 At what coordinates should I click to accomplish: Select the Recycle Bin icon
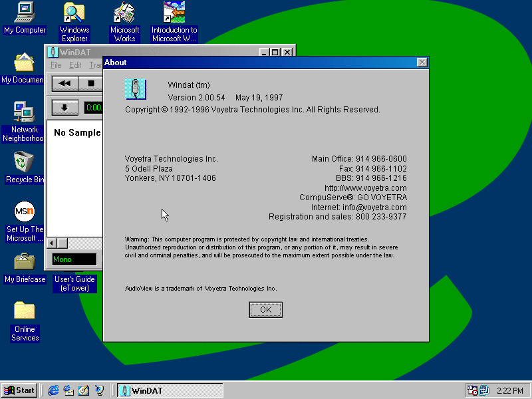tap(25, 162)
